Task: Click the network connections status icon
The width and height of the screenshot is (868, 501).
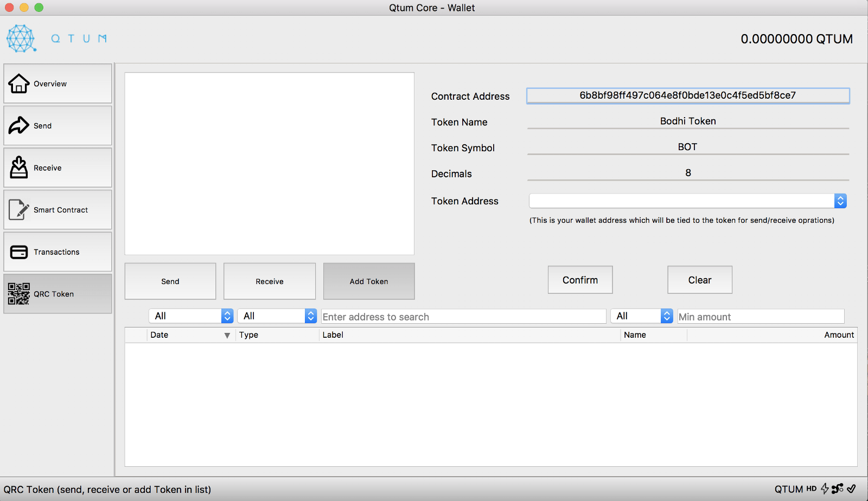Action: coord(838,489)
